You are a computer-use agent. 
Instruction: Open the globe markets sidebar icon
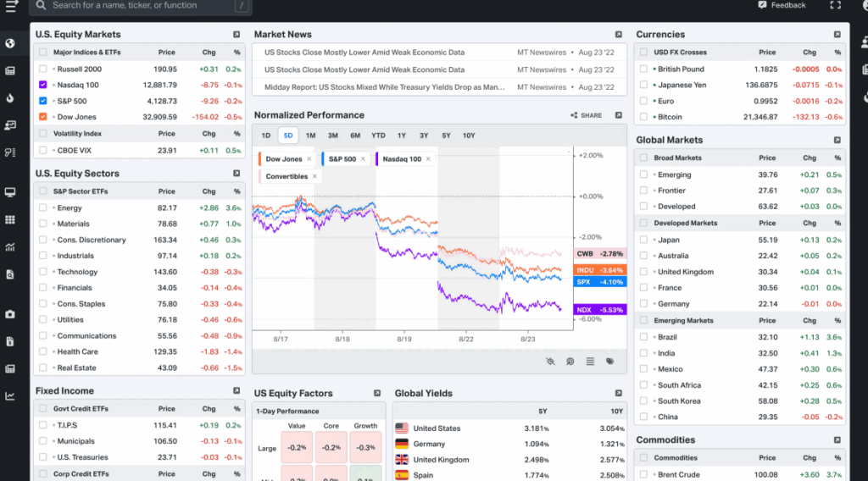[x=10, y=43]
